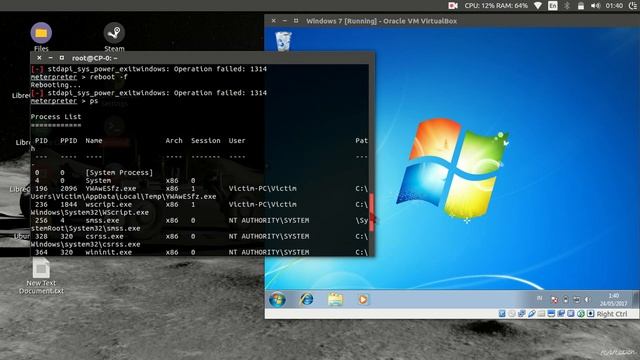The image size is (640, 360).
Task: Click the Show desktop strip on Windows taskbar
Action: [x=636, y=300]
